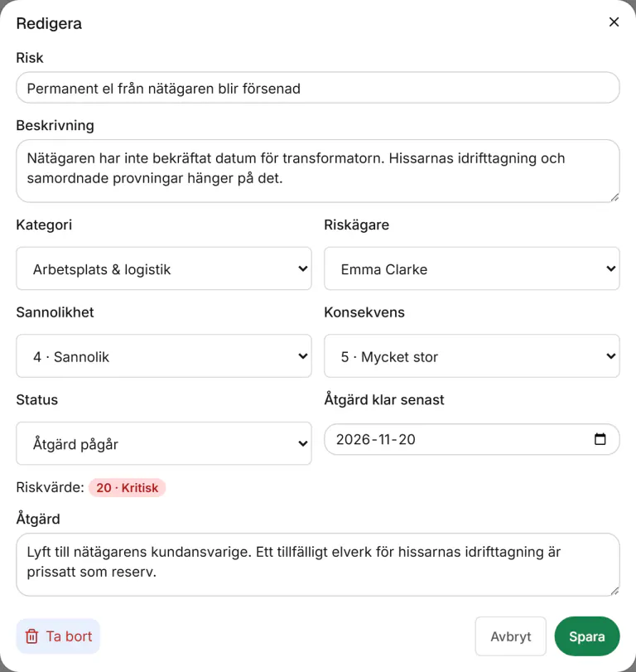Image resolution: width=636 pixels, height=672 pixels.
Task: Click inside the Beskrivning text area
Action: pos(318,171)
